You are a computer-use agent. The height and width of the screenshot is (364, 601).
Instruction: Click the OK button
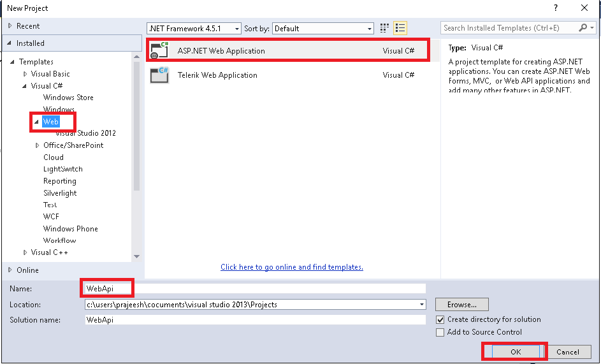point(516,352)
